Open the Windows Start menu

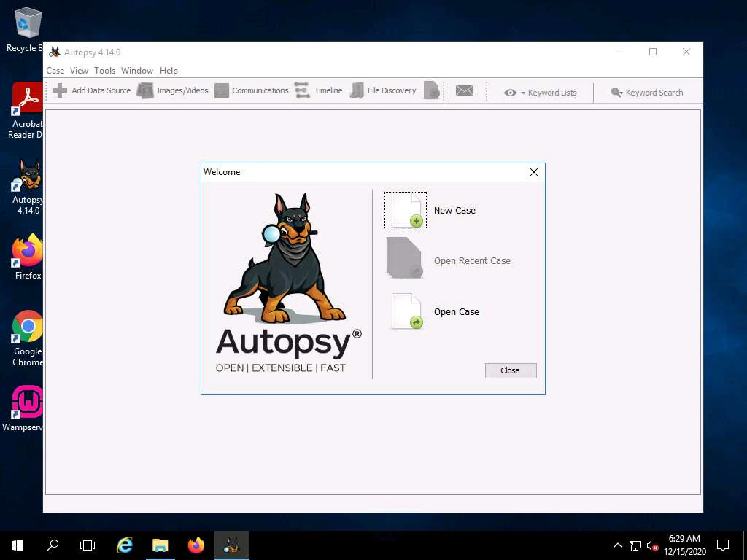(18, 545)
